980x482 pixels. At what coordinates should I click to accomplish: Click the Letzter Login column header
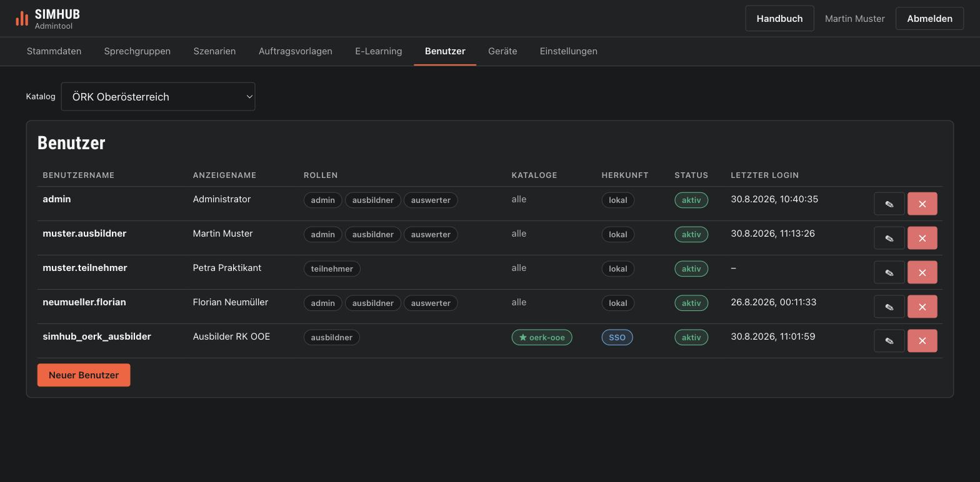coord(765,175)
